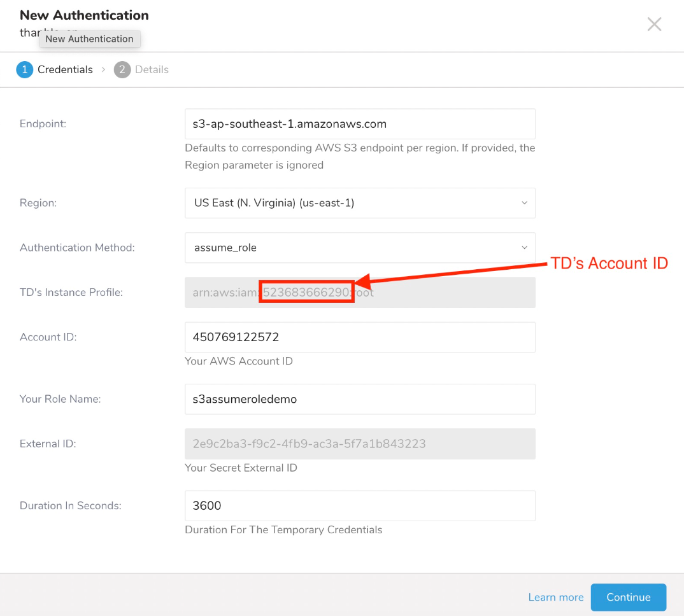Viewport: 684px width, 616px height.
Task: Select the Credentials step label
Action: tap(65, 70)
